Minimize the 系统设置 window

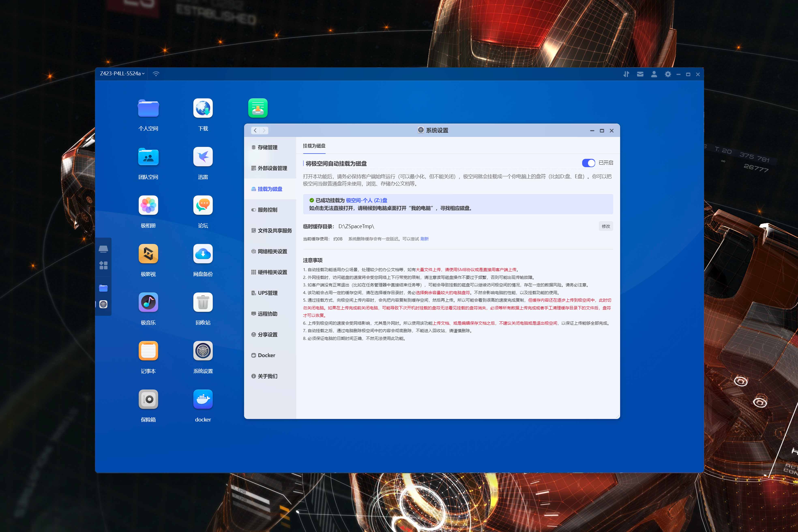[x=592, y=131]
